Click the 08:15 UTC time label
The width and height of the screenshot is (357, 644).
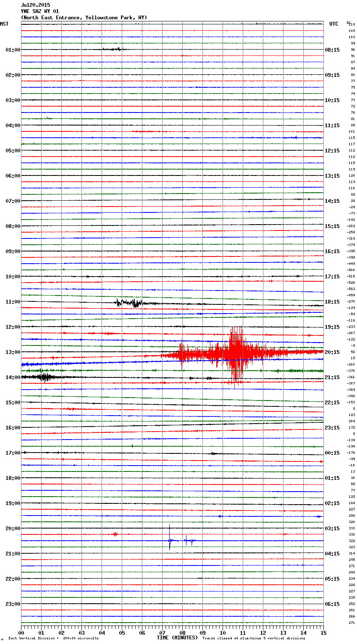[x=332, y=50]
